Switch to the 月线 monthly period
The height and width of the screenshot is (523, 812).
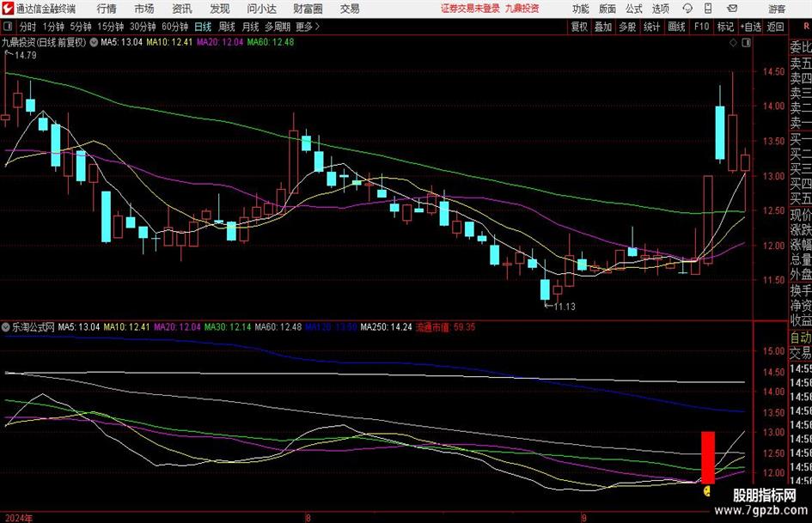pyautogui.click(x=251, y=27)
